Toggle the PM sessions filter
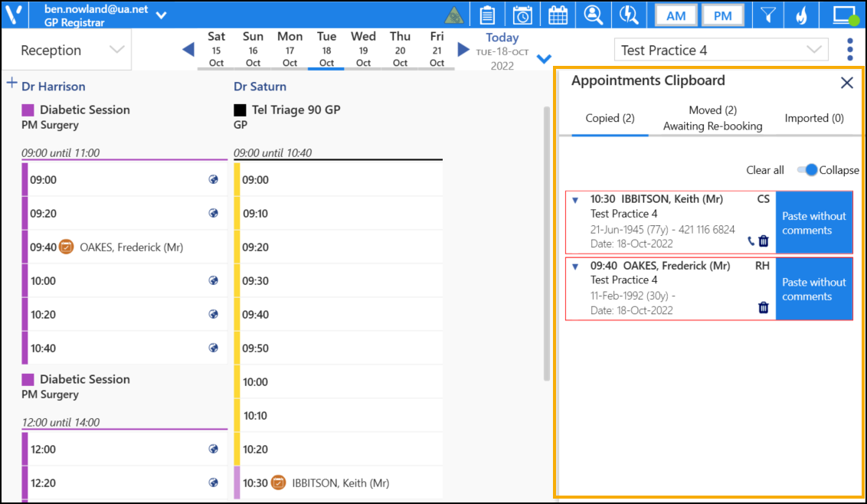Image resolution: width=867 pixels, height=504 pixels. point(722,16)
